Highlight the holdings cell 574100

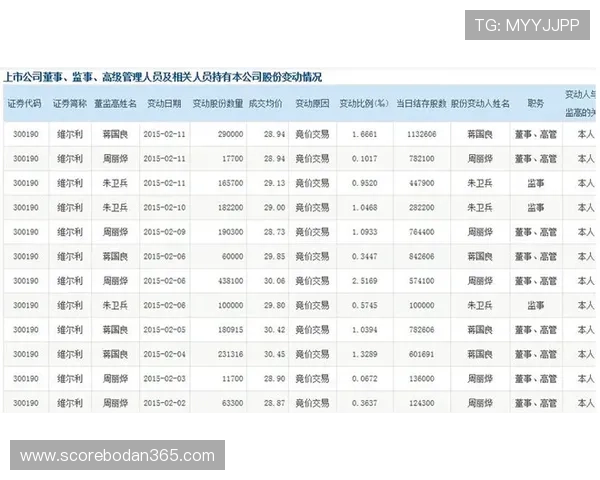(422, 281)
